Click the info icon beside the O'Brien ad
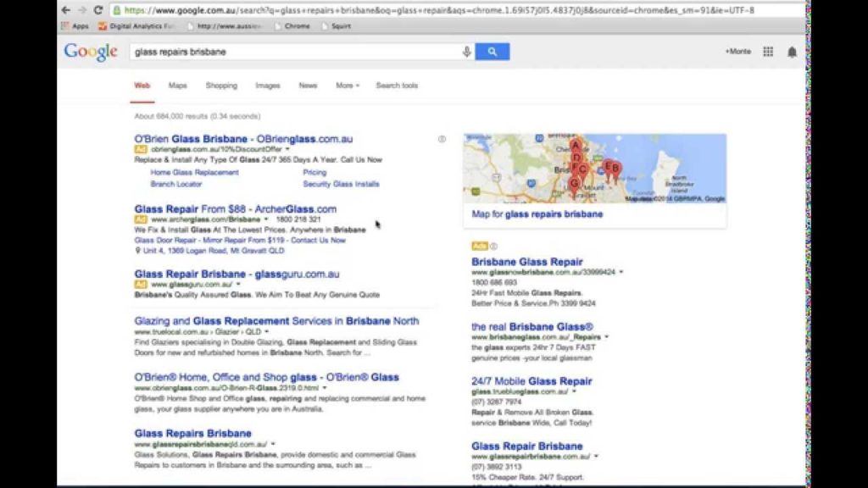The height and width of the screenshot is (488, 868). 442,139
